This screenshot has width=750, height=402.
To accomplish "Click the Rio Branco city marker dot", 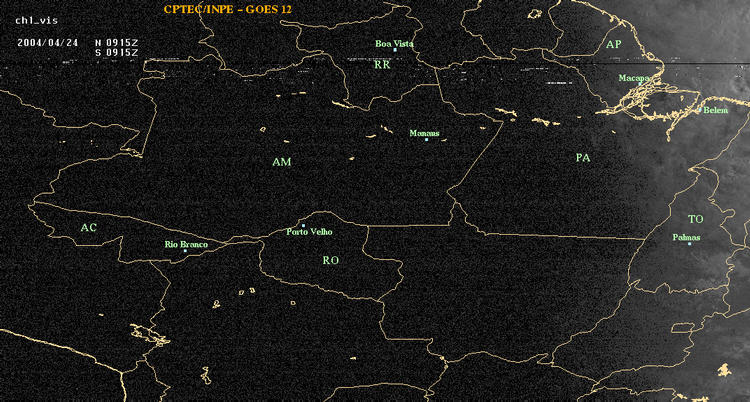I will click(185, 251).
